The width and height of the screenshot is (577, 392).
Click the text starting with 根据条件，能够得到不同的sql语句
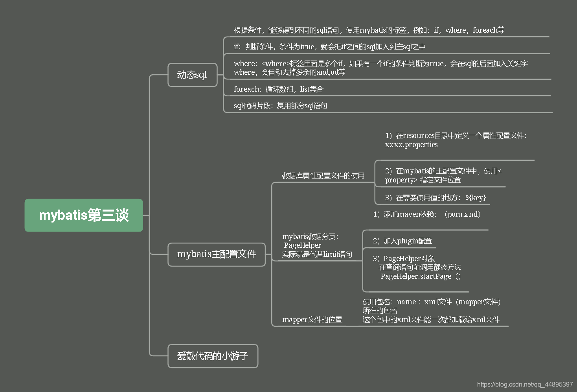tap(369, 30)
